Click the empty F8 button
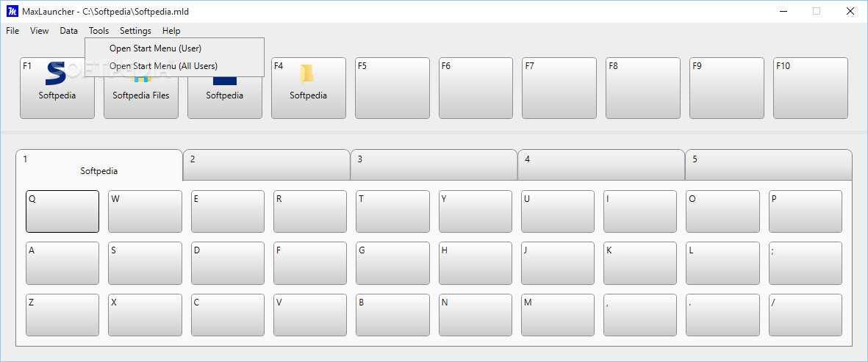Viewport: 868px width, 362px height. point(643,88)
